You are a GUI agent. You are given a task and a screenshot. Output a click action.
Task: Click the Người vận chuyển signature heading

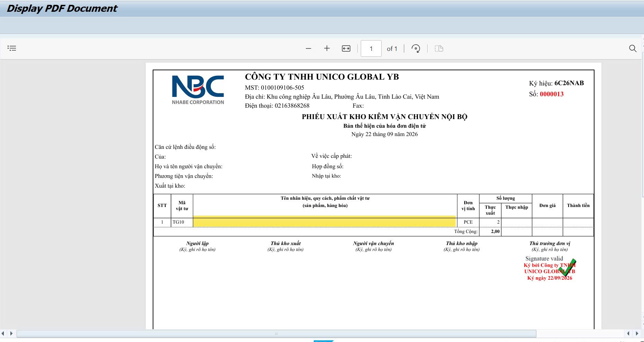[x=374, y=243]
